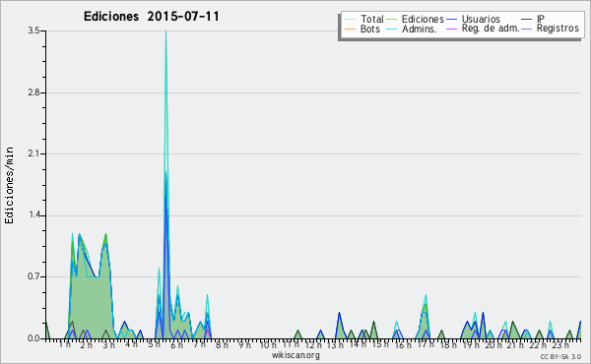Click the Bots orange legend line
Image resolution: width=591 pixels, height=364 pixels.
pyautogui.click(x=350, y=29)
